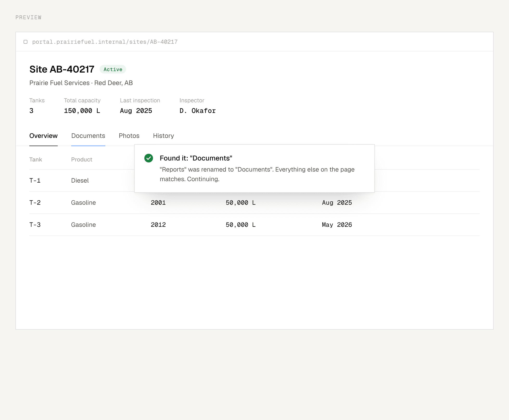Click Gasoline in the T-3 row
The height and width of the screenshot is (420, 509).
[83, 225]
